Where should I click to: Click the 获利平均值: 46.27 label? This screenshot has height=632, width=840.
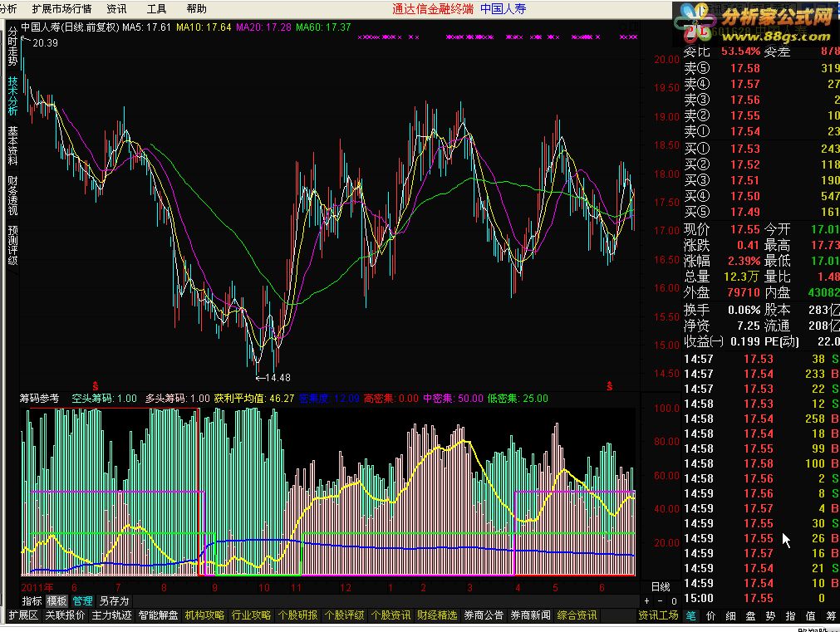tap(254, 399)
